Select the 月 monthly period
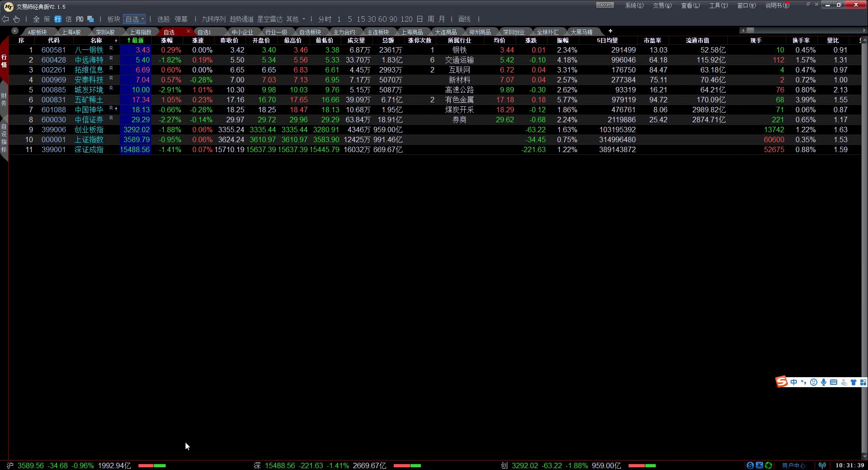The width and height of the screenshot is (868, 470). (442, 19)
